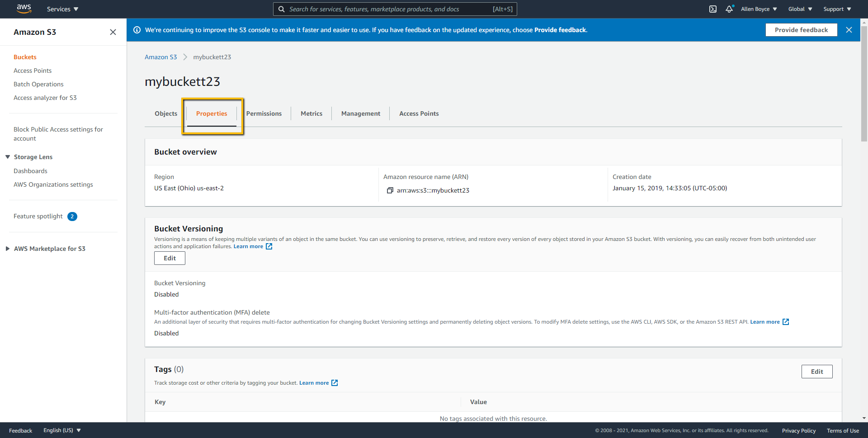868x438 pixels.
Task: Click the info icon in the blue banner
Action: 137,30
